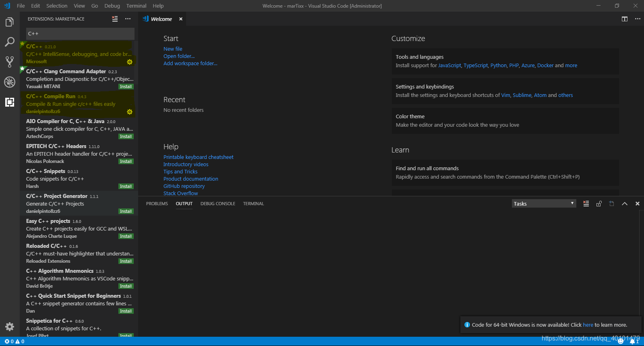Viewport: 644px width, 346px height.
Task: Click the Python language support link
Action: pyautogui.click(x=498, y=65)
